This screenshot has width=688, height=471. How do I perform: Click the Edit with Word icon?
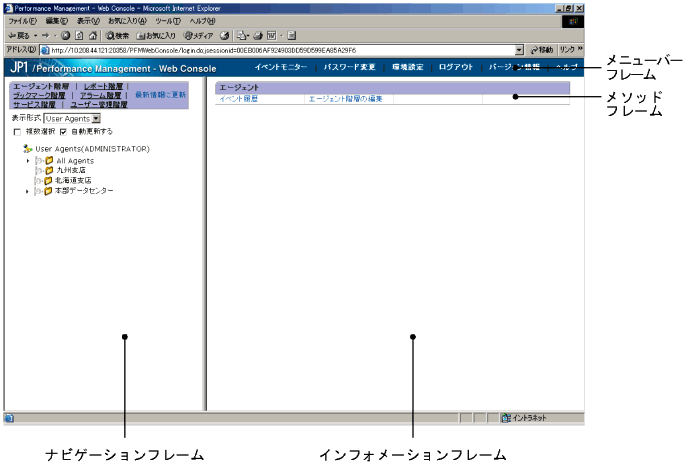[x=272, y=36]
